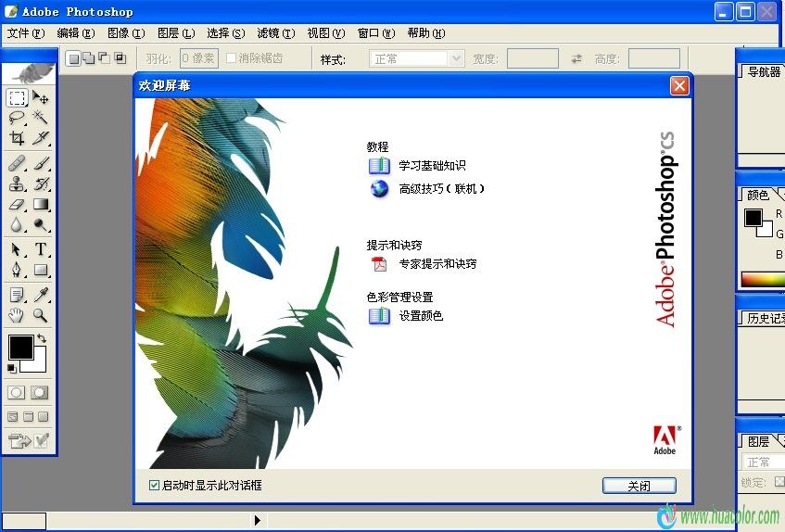Image resolution: width=785 pixels, height=532 pixels.
Task: Select the Brush tool
Action: [x=41, y=163]
